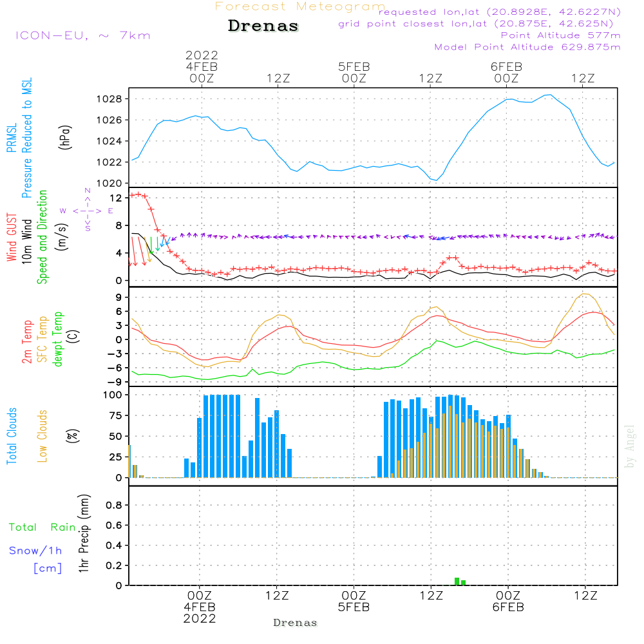Click the "00Z 6FEB" bottom axis label
Screen dimensions: 644x644
[x=509, y=601]
